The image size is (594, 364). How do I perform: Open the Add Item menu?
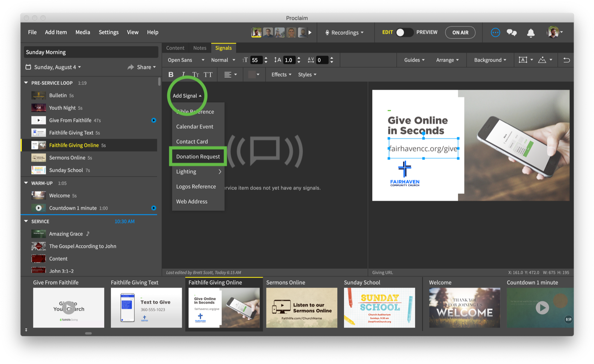(x=56, y=32)
